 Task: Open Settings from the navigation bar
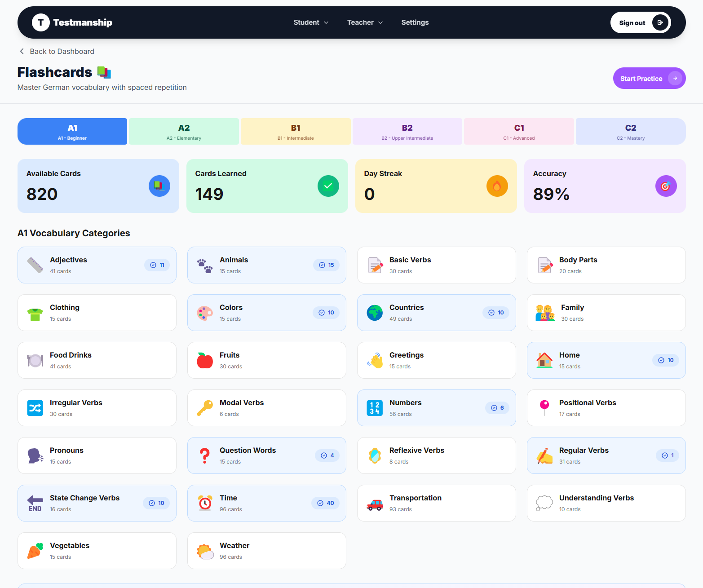click(415, 22)
